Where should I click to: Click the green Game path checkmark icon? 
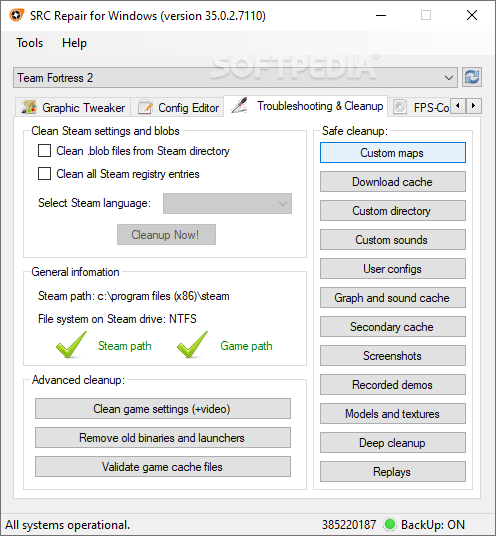[192, 345]
